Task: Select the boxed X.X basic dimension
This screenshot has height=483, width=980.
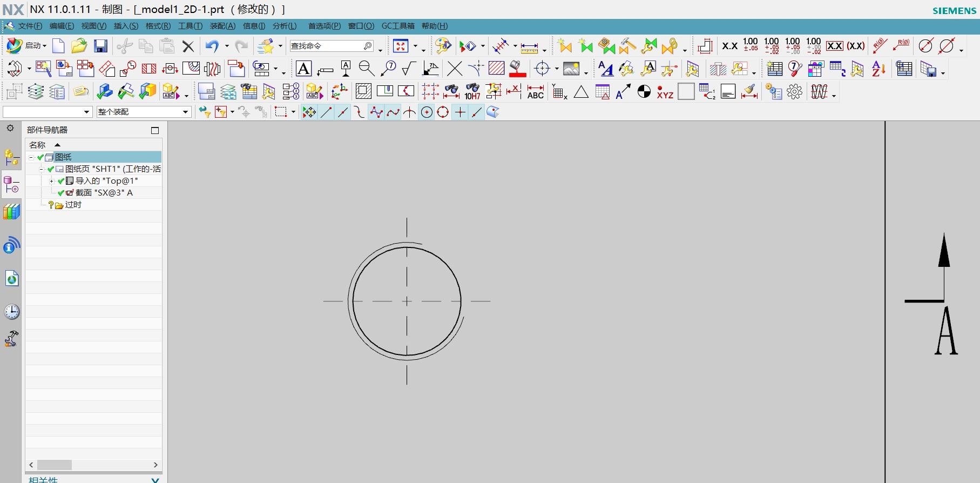Action: click(x=834, y=46)
